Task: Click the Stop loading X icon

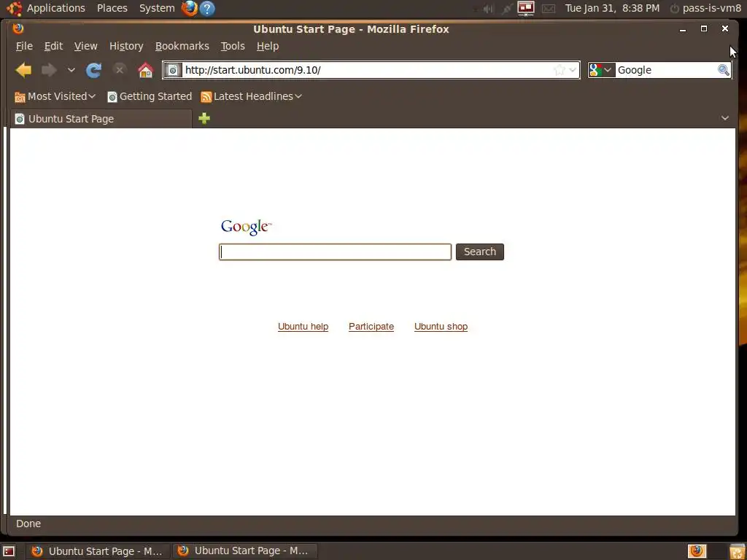Action: point(119,70)
